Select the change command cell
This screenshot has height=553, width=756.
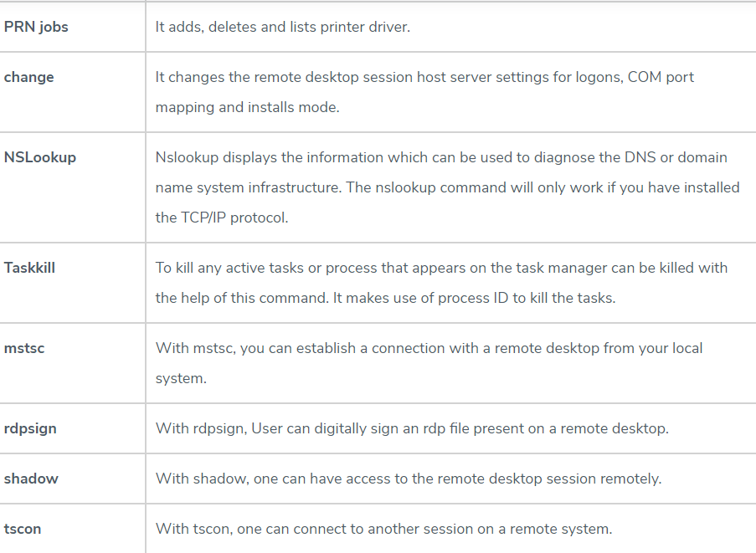(29, 77)
